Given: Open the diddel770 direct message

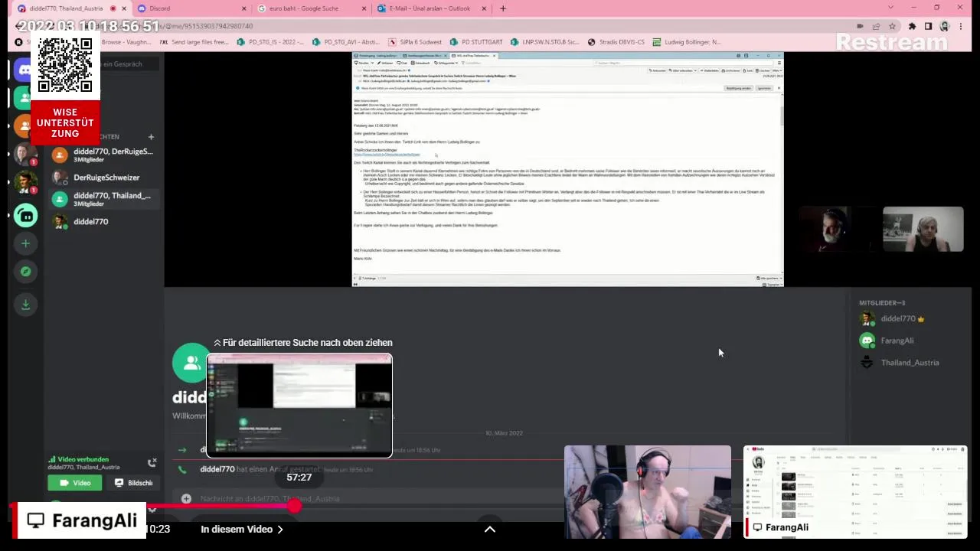Looking at the screenshot, I should pos(103,222).
